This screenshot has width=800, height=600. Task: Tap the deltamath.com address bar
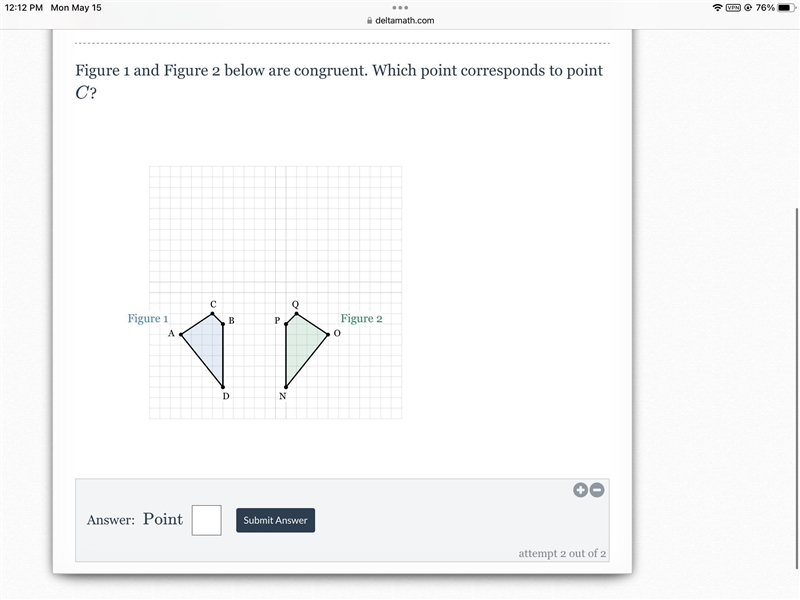[x=401, y=20]
